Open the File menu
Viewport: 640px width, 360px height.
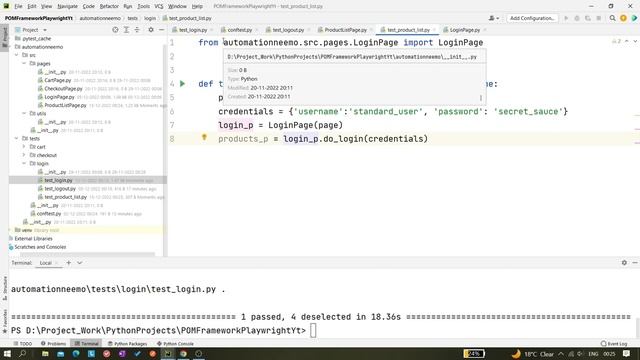pos(18,6)
